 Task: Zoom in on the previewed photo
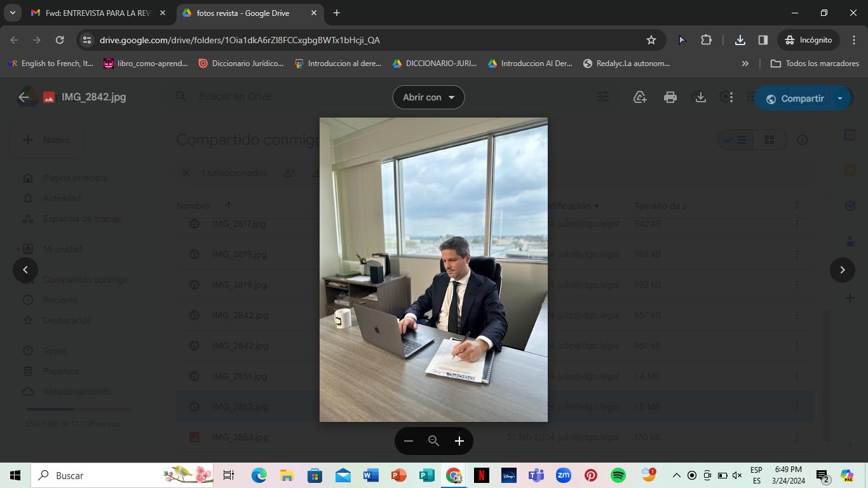click(459, 441)
